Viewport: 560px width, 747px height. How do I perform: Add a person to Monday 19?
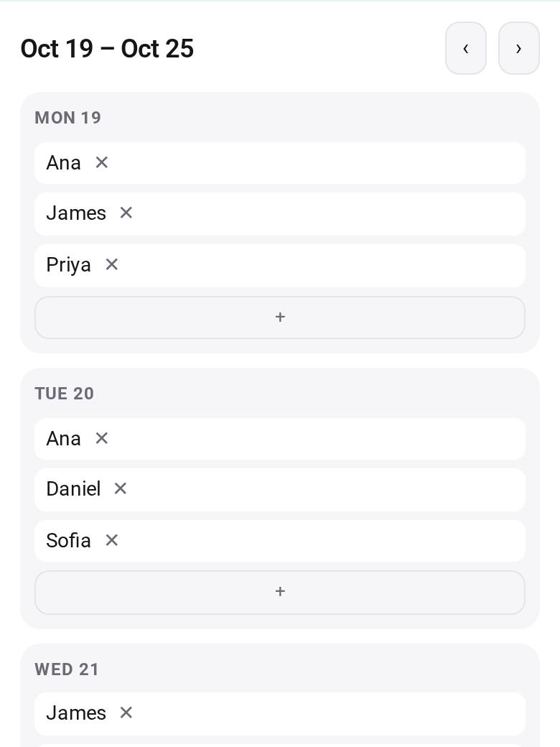pyautogui.click(x=280, y=317)
